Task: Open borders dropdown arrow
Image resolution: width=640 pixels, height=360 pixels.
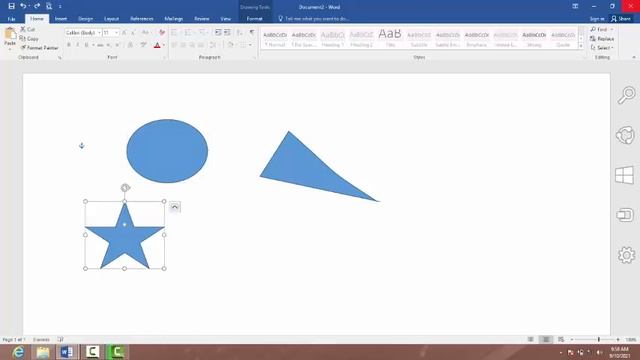Action: (x=250, y=45)
